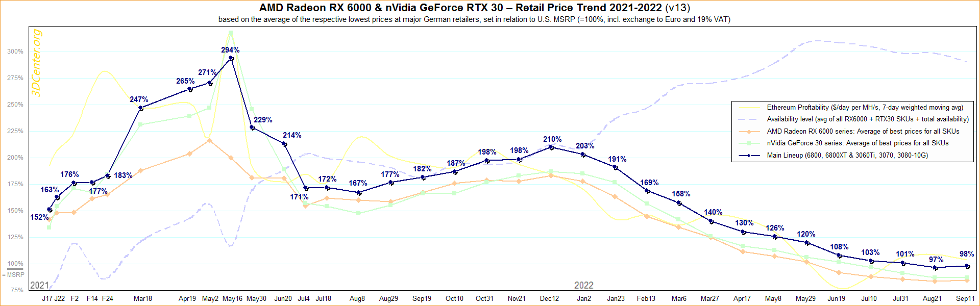This screenshot has height=306, width=980.
Task: Click the May16 x-axis date label
Action: click(x=232, y=299)
